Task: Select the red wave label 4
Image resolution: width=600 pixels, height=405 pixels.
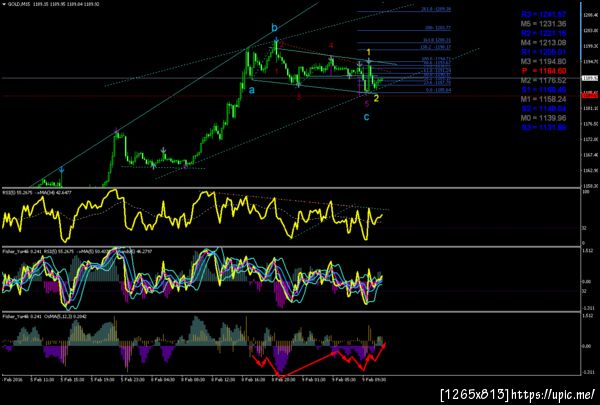Action: point(331,46)
